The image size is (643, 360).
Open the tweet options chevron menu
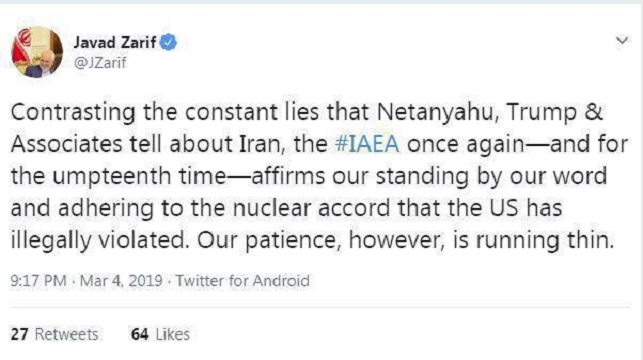[622, 41]
